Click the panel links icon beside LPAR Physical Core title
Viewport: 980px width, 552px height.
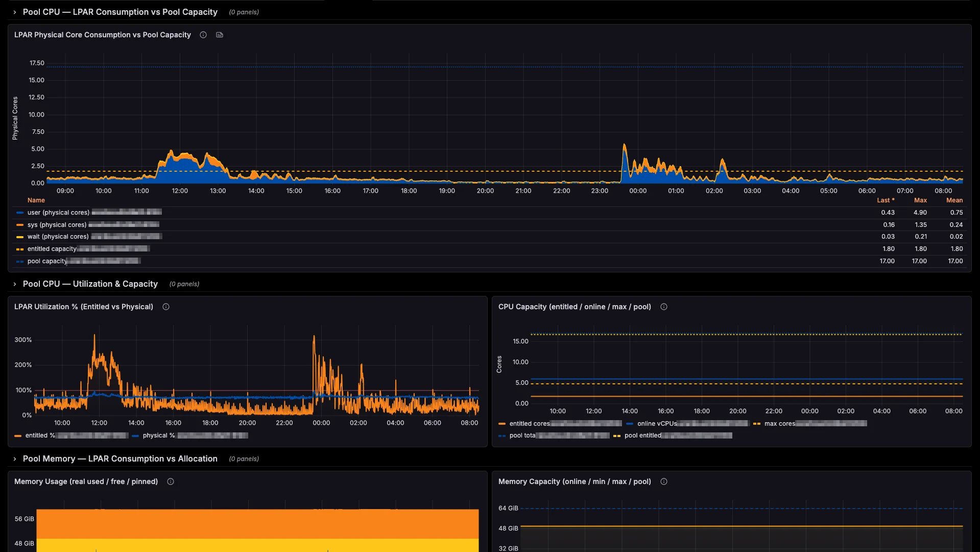pyautogui.click(x=219, y=35)
